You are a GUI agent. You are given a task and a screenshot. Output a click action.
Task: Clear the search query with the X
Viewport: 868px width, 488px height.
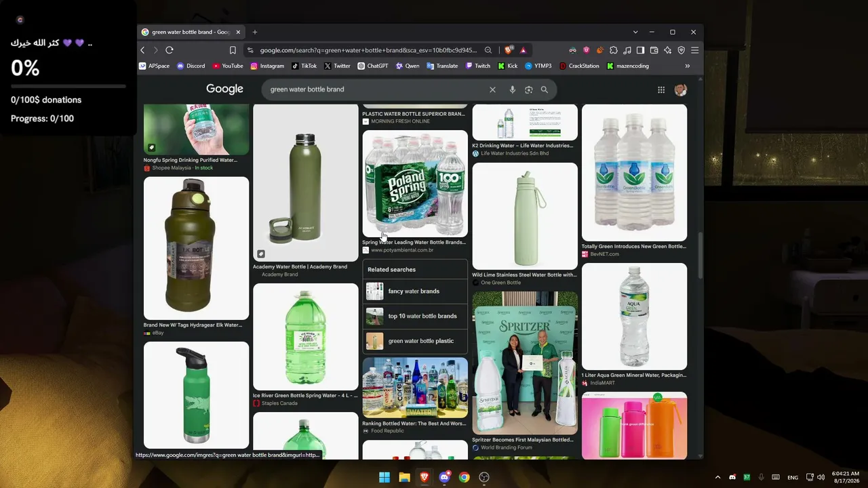coord(492,89)
